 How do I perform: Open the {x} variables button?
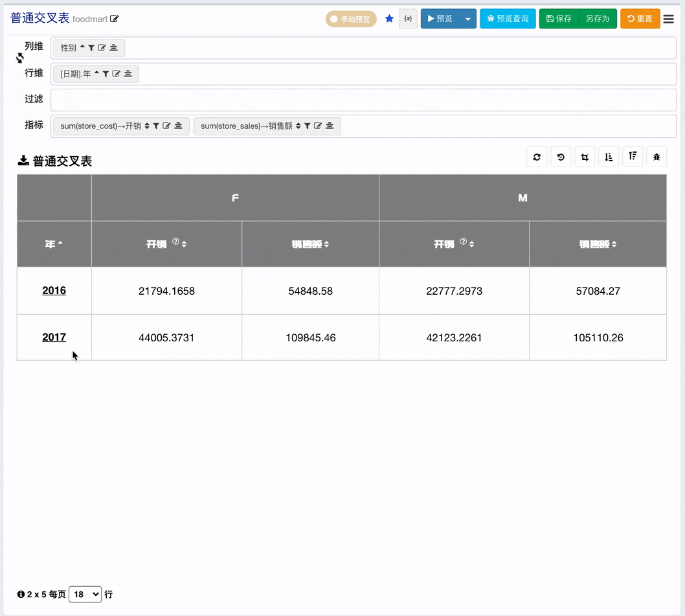408,19
